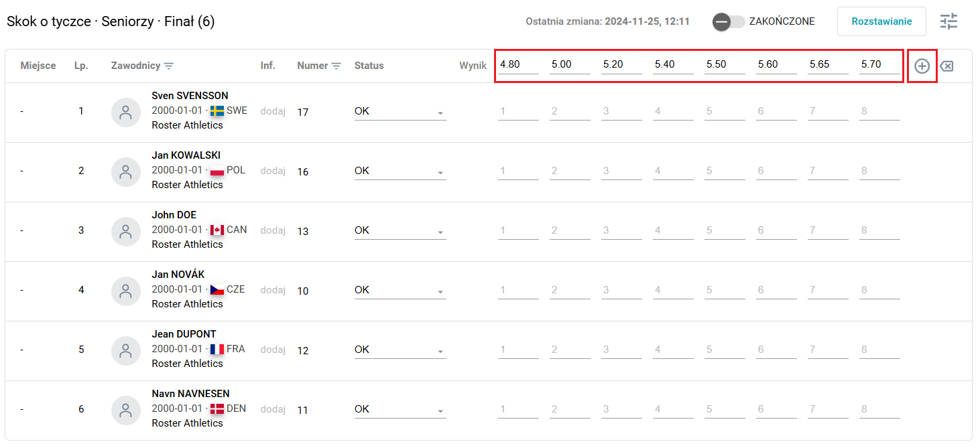This screenshot has height=446, width=980.
Task: Click the Skok o tyczce event title
Action: (x=49, y=21)
